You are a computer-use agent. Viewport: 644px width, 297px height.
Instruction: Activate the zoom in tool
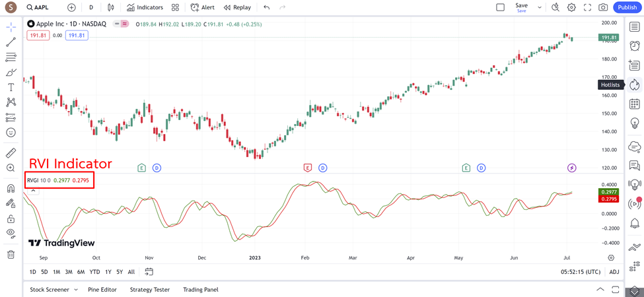click(x=11, y=168)
